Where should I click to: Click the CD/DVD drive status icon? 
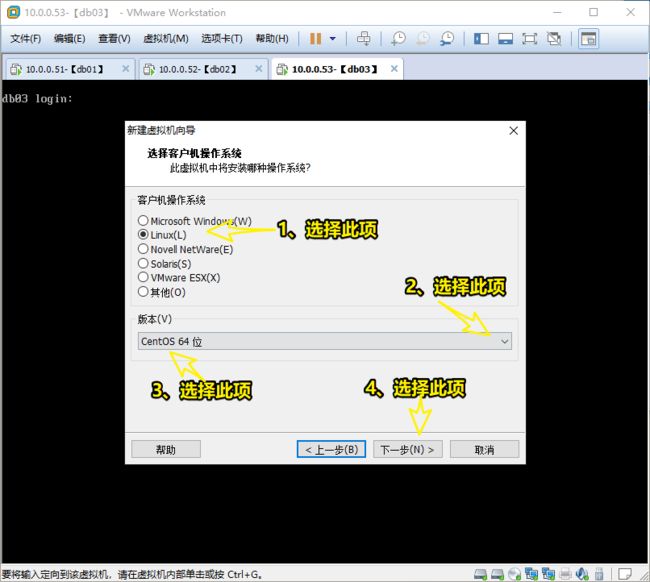514,574
